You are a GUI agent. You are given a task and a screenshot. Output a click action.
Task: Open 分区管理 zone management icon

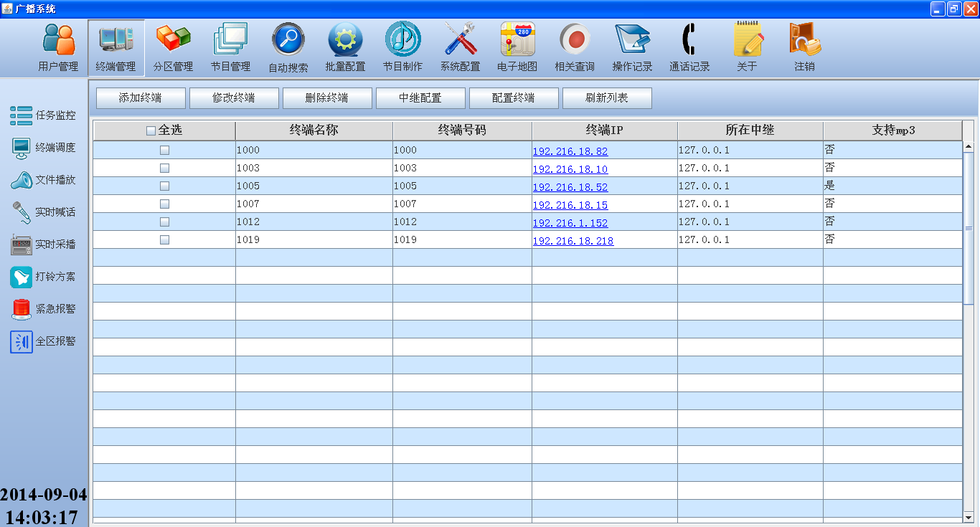[173, 40]
